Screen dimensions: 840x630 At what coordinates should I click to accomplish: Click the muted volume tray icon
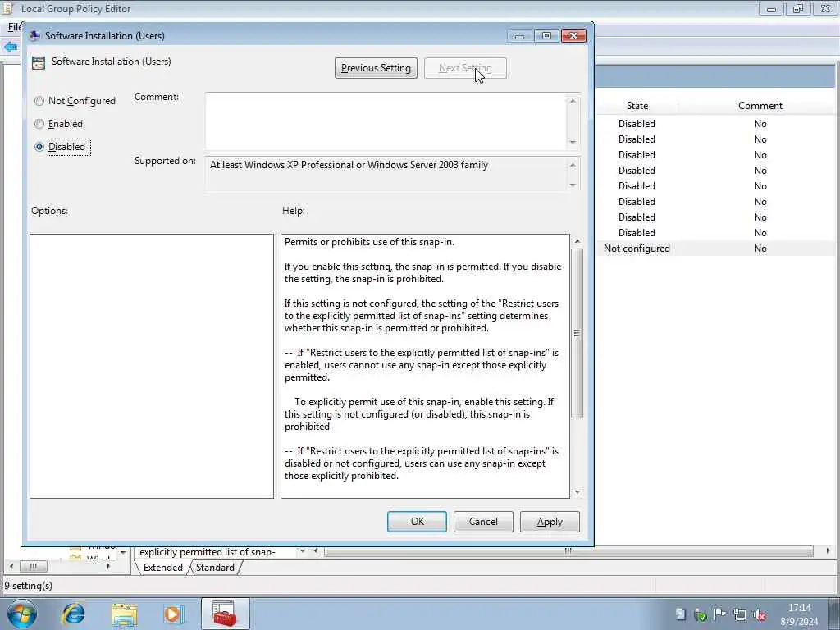(x=759, y=614)
